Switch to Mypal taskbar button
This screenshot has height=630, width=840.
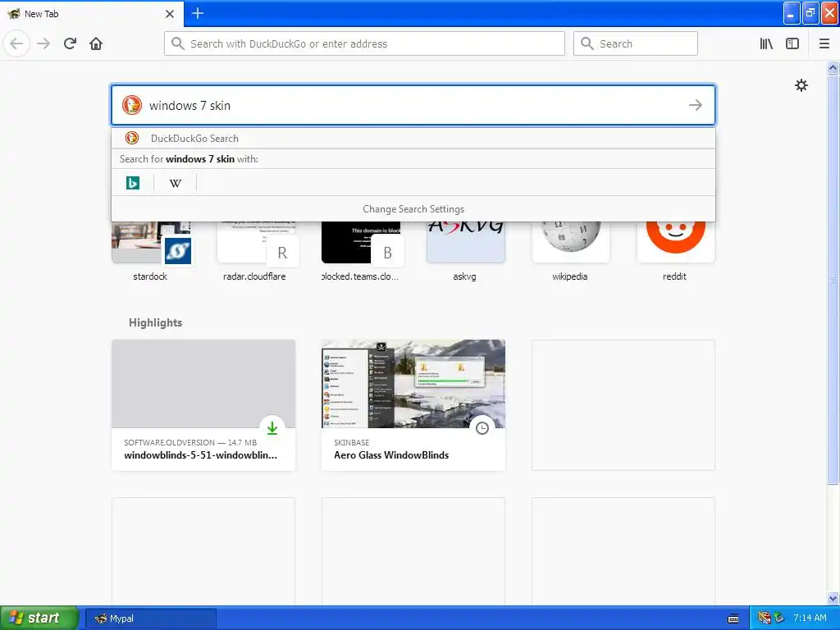click(x=151, y=619)
